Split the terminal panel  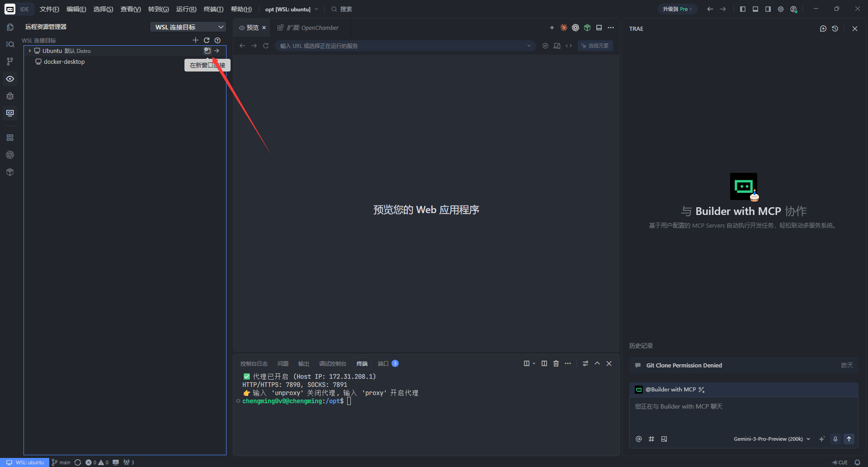[544, 363]
